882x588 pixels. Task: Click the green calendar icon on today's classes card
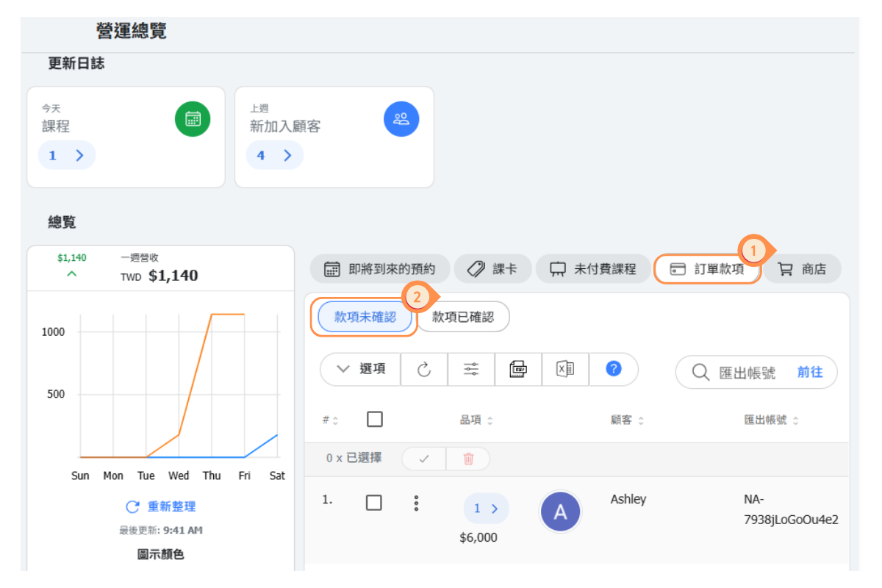pos(193,119)
